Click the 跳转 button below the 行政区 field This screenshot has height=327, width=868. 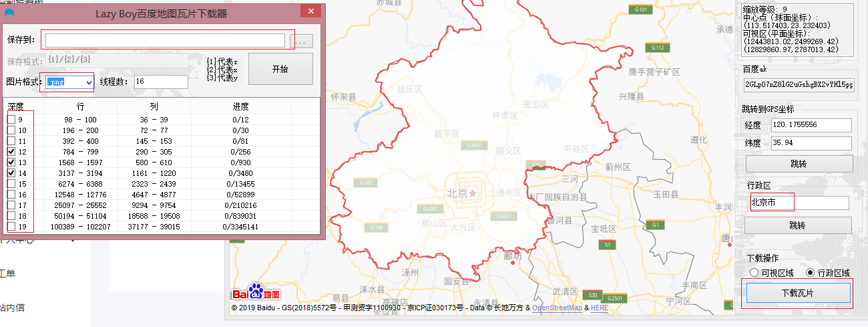798,225
